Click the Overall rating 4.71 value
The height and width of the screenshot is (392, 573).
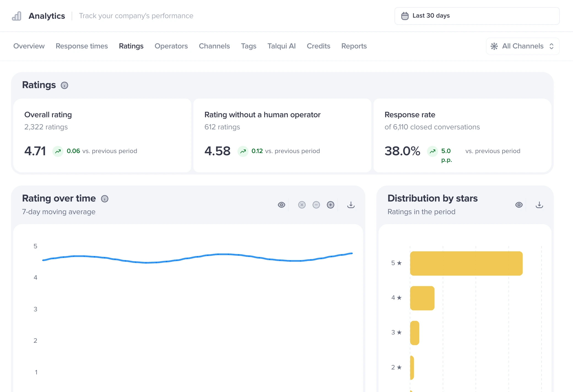tap(35, 151)
